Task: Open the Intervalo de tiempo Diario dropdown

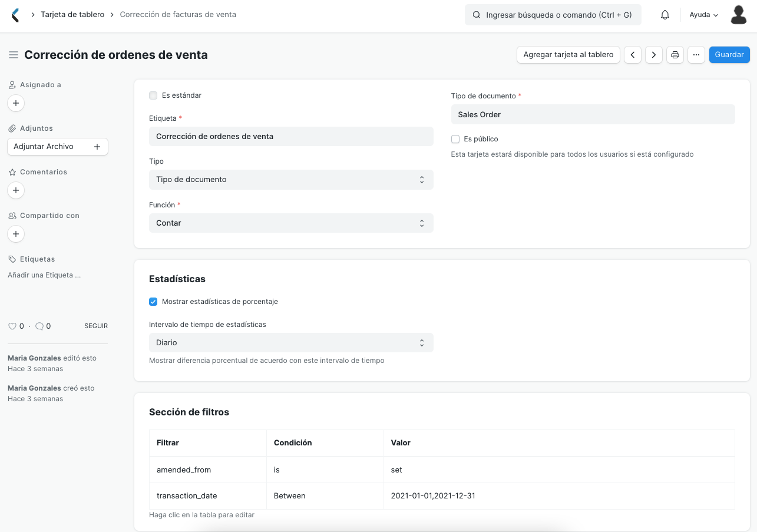Action: point(291,343)
